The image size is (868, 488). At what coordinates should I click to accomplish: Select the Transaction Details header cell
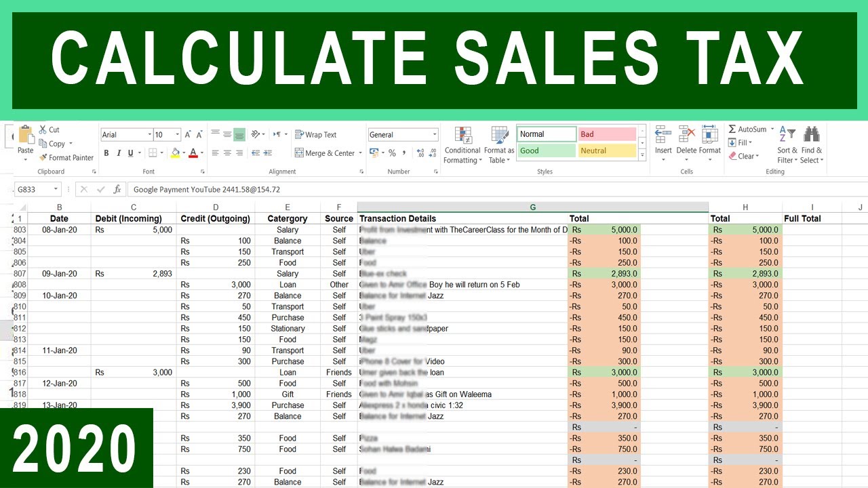tap(463, 218)
